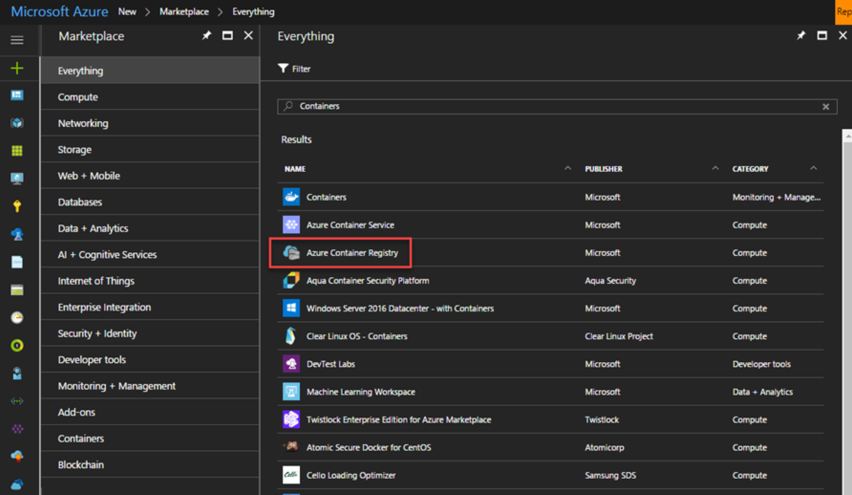This screenshot has height=495, width=852.
Task: Sort results by the CATEGORY column arrow
Action: [813, 168]
